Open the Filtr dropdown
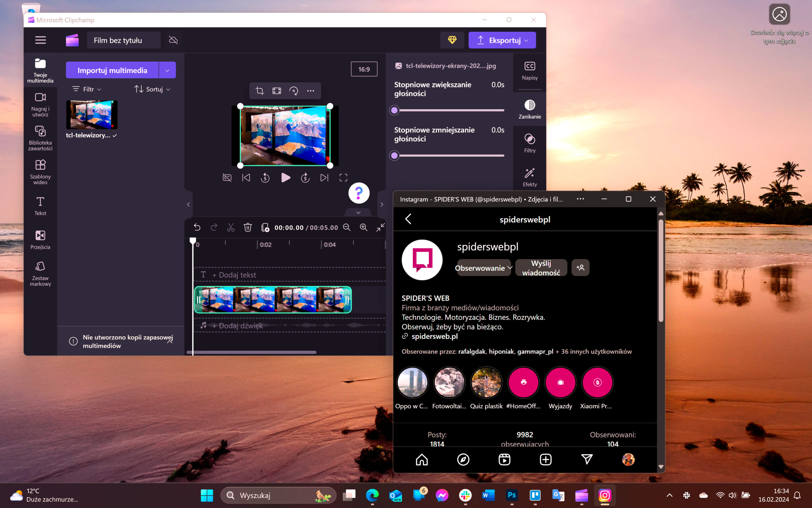Image resolution: width=812 pixels, height=508 pixels. pyautogui.click(x=87, y=89)
